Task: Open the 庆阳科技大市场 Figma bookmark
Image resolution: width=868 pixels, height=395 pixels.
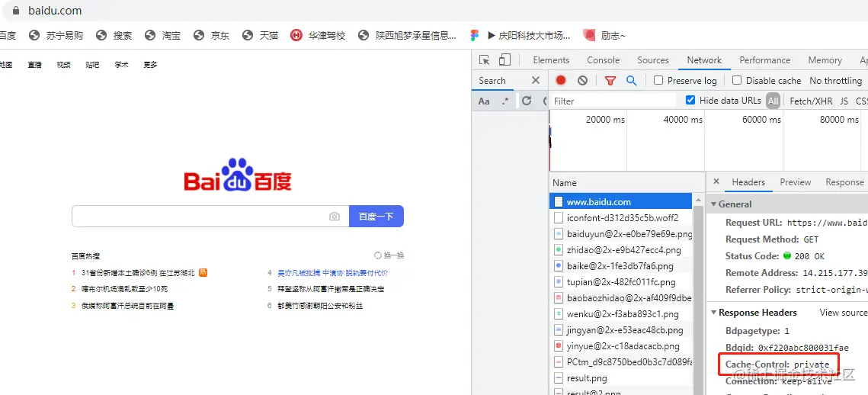Action: [x=520, y=35]
